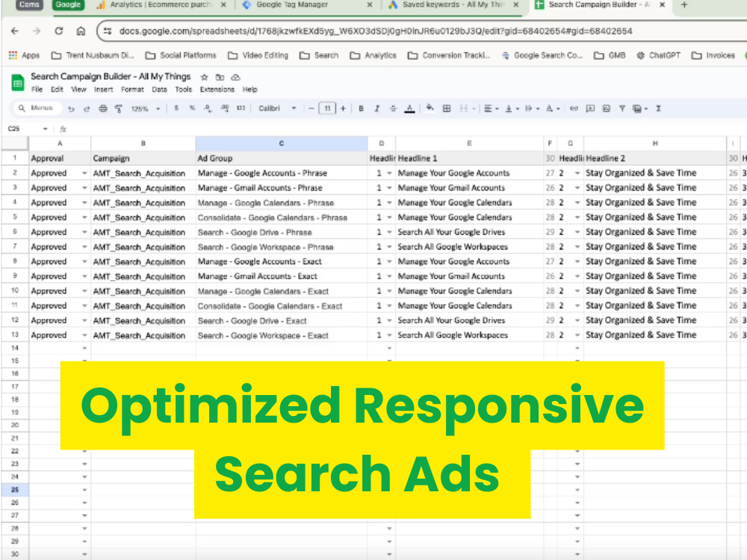Click the Undo icon in the toolbar

pyautogui.click(x=71, y=108)
